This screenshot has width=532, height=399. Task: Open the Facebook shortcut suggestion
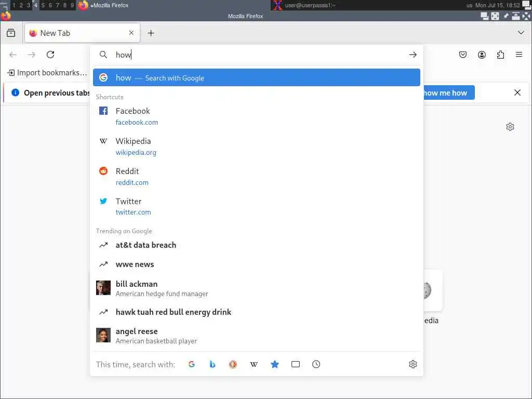coord(257,116)
